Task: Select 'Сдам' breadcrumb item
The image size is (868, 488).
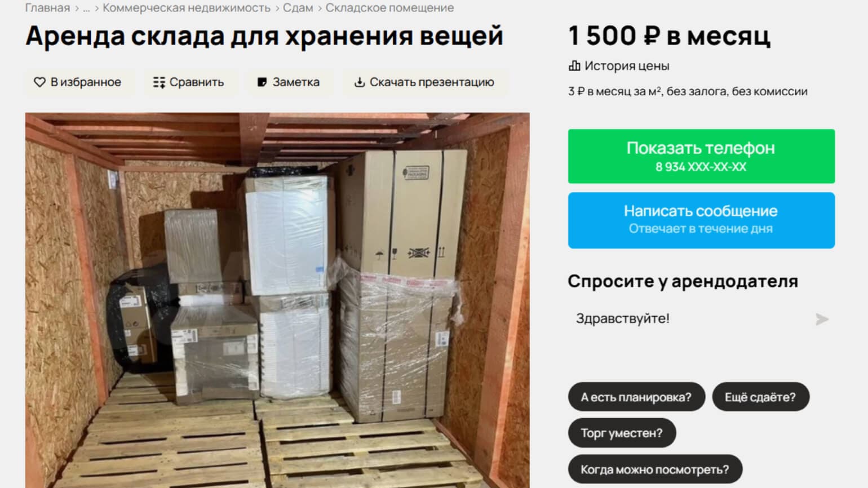Action: click(x=298, y=8)
